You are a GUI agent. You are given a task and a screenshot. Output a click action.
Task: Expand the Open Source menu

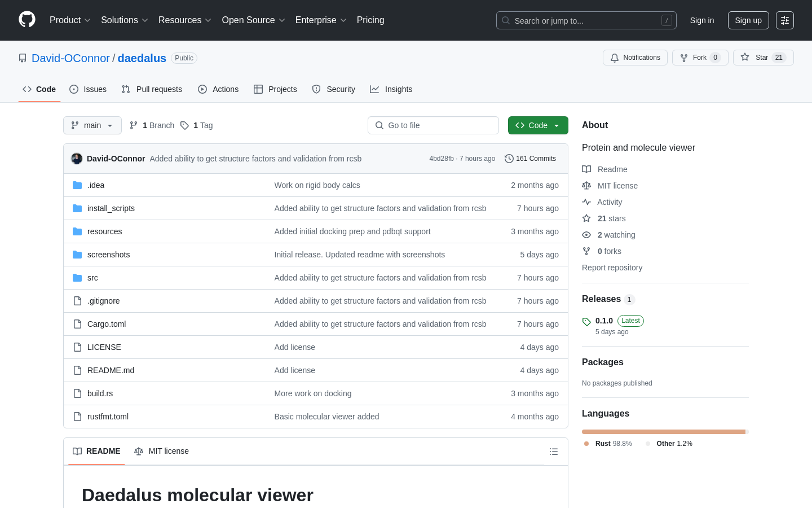pyautogui.click(x=254, y=20)
